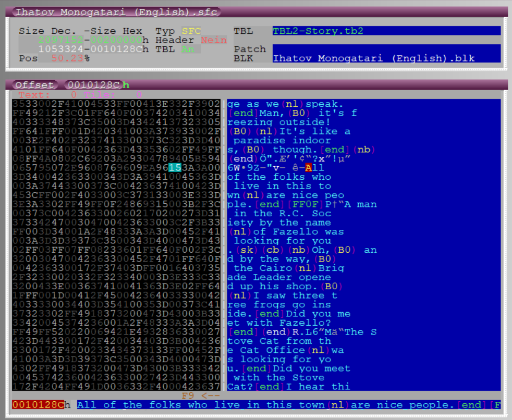
Task: Click the status bar preview text line
Action: click(x=288, y=405)
